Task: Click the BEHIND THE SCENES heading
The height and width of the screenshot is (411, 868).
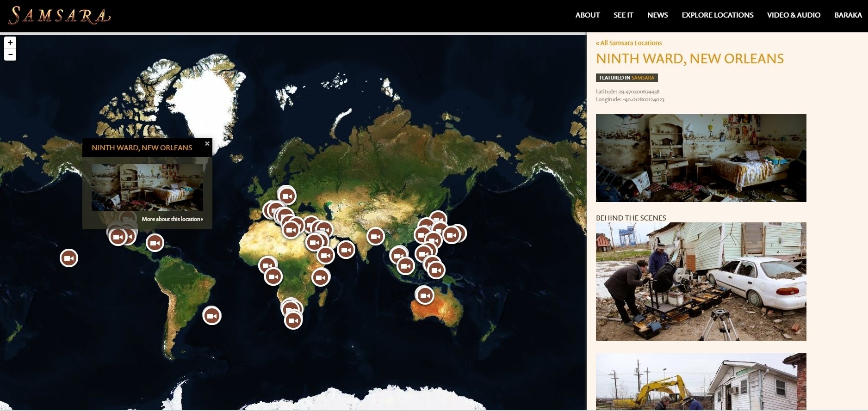Action: 631,218
